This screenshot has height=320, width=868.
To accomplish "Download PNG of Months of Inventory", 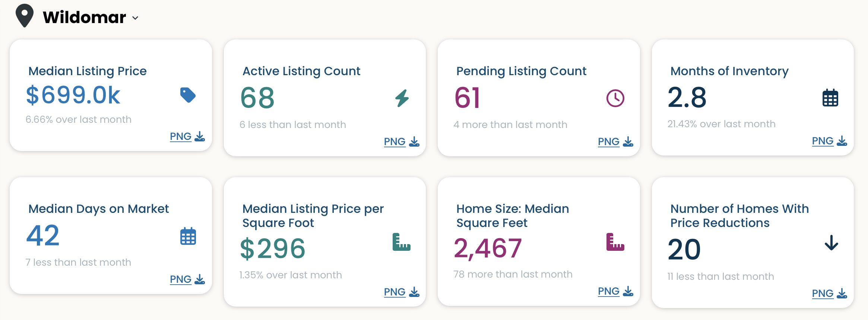I will tap(830, 141).
